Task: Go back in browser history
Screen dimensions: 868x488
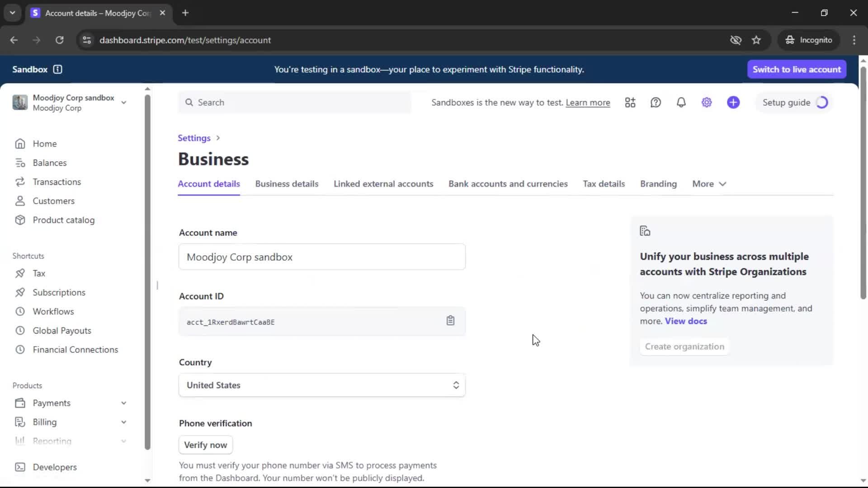Action: click(14, 40)
